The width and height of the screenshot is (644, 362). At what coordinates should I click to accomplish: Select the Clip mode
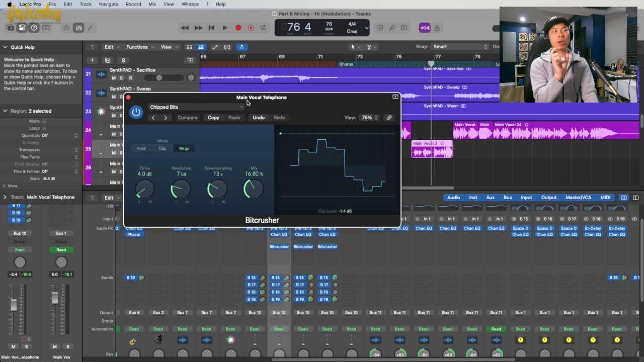163,148
